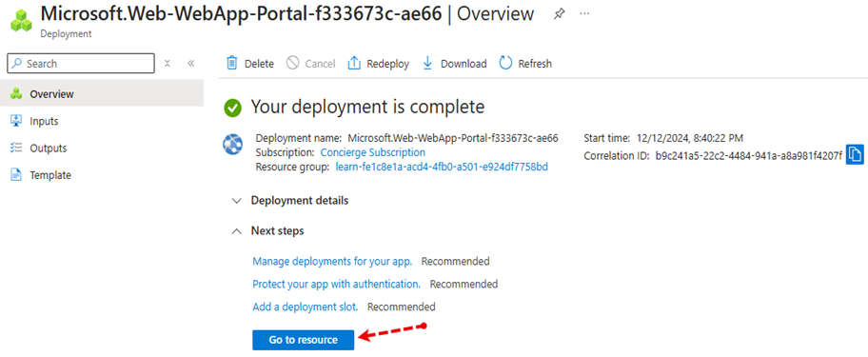This screenshot has height=357, width=868.
Task: Click the Refresh circular arrow icon
Action: [505, 63]
